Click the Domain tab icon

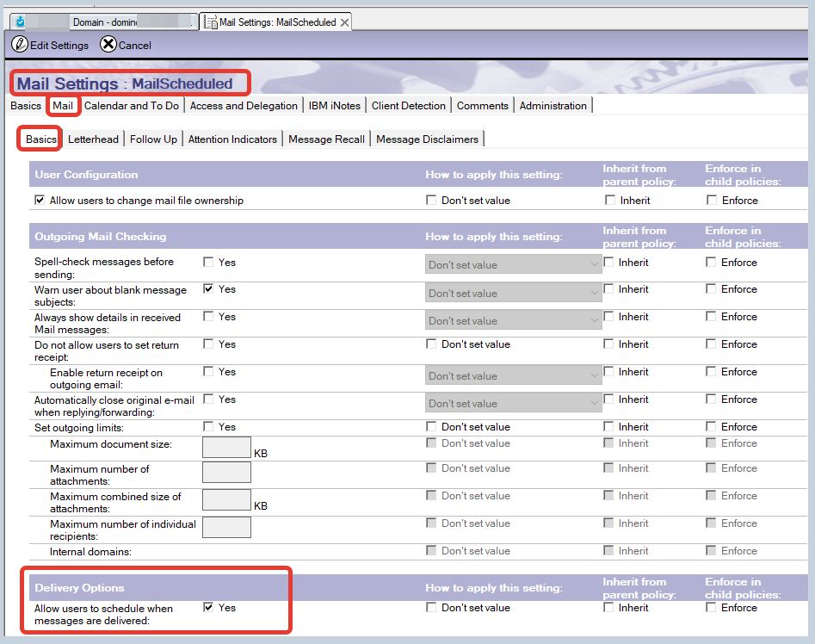(21, 22)
